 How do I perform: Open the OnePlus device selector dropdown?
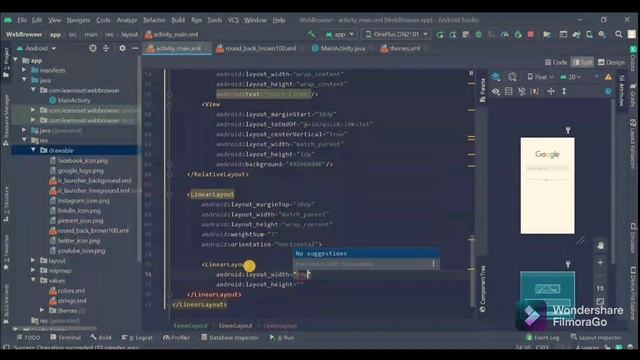tap(396, 35)
